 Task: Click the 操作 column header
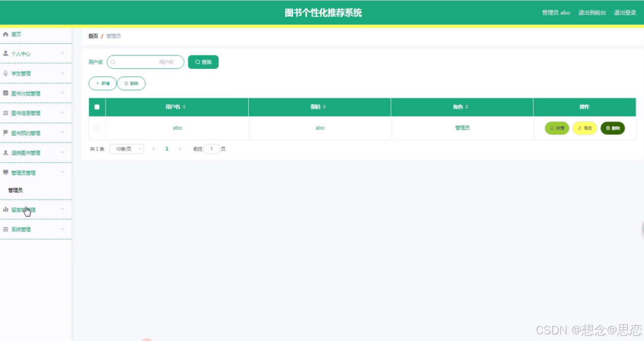tap(584, 107)
